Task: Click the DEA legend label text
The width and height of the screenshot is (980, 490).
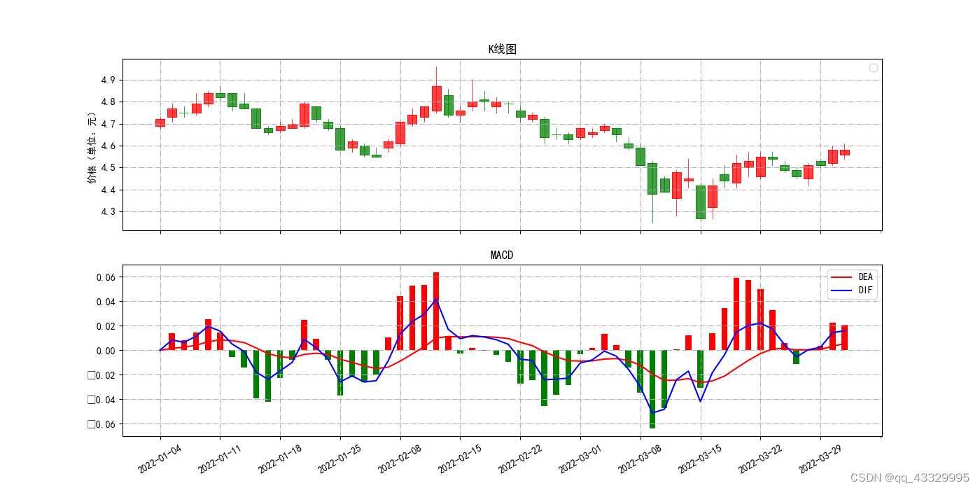Action: (x=865, y=277)
